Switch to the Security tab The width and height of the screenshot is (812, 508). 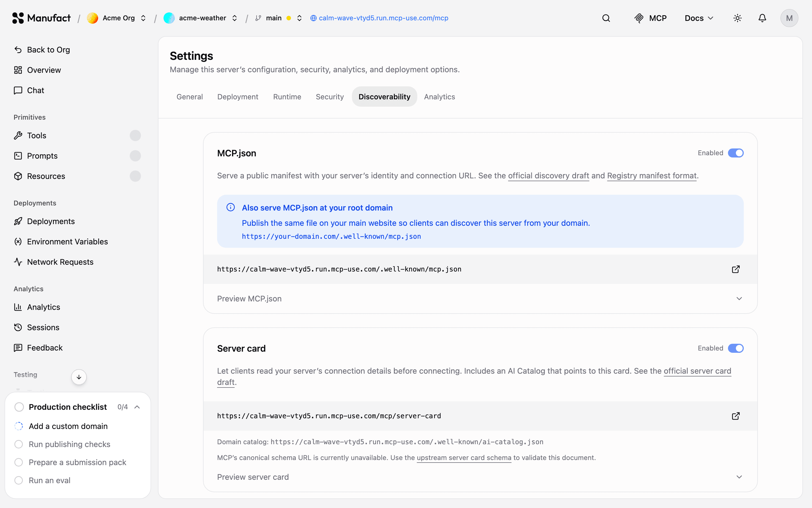tap(330, 97)
